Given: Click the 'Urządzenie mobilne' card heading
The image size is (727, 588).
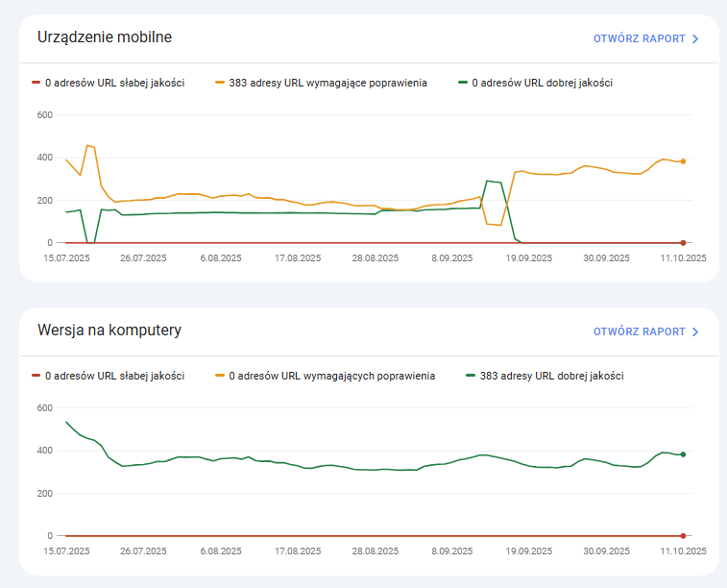Looking at the screenshot, I should (x=105, y=37).
